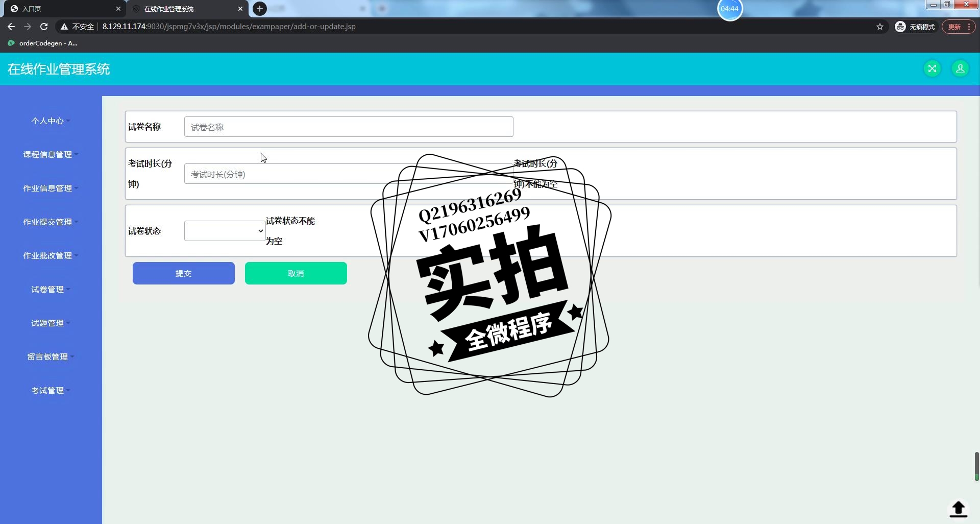980x524 pixels.
Task: Click the 试卷状态 field label
Action: tap(144, 231)
